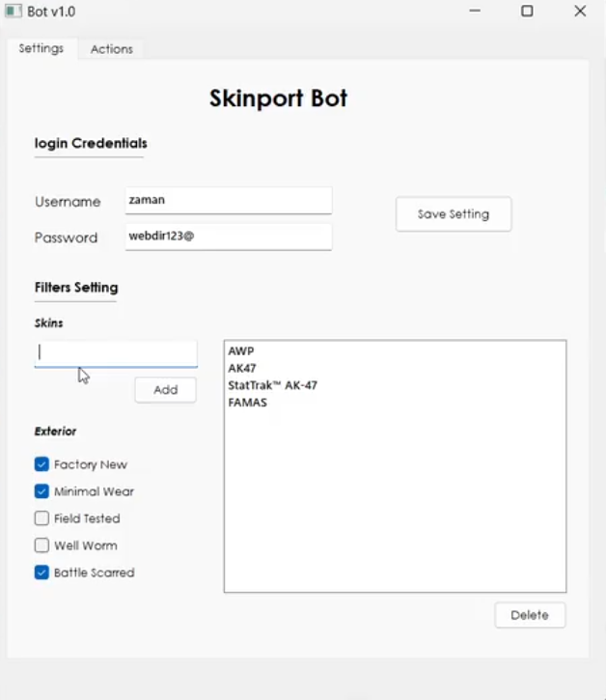The height and width of the screenshot is (700, 606).
Task: Focus the Username input field
Action: (x=228, y=201)
